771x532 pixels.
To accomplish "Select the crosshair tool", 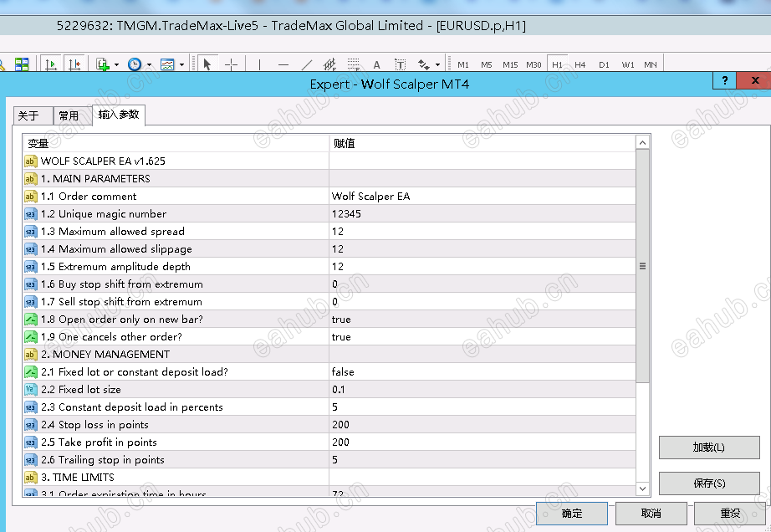I will [x=231, y=64].
